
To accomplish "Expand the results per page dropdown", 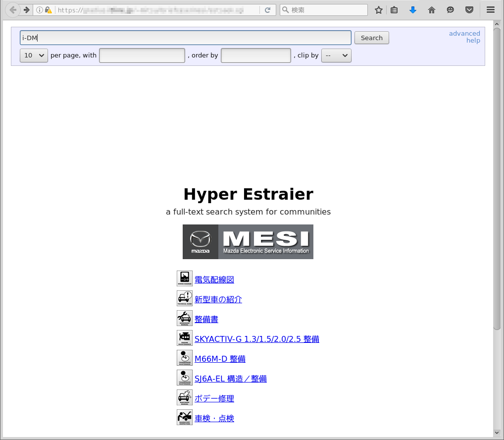I will tap(34, 55).
